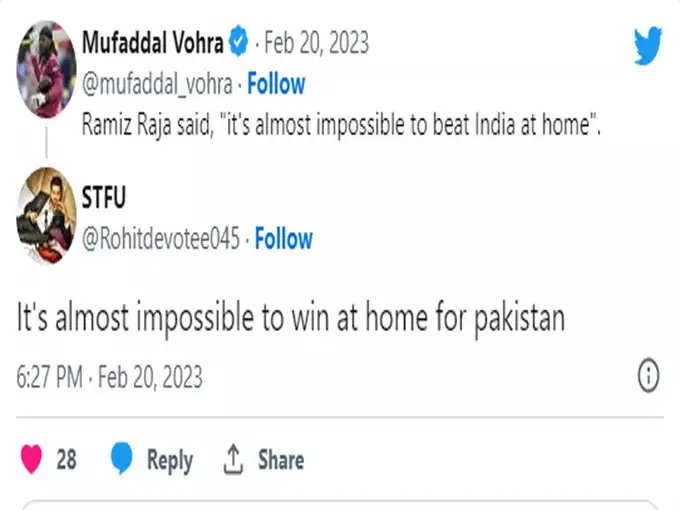Open the quoted Ramiz Raja tweet text
This screenshot has width=680, height=510.
point(340,126)
